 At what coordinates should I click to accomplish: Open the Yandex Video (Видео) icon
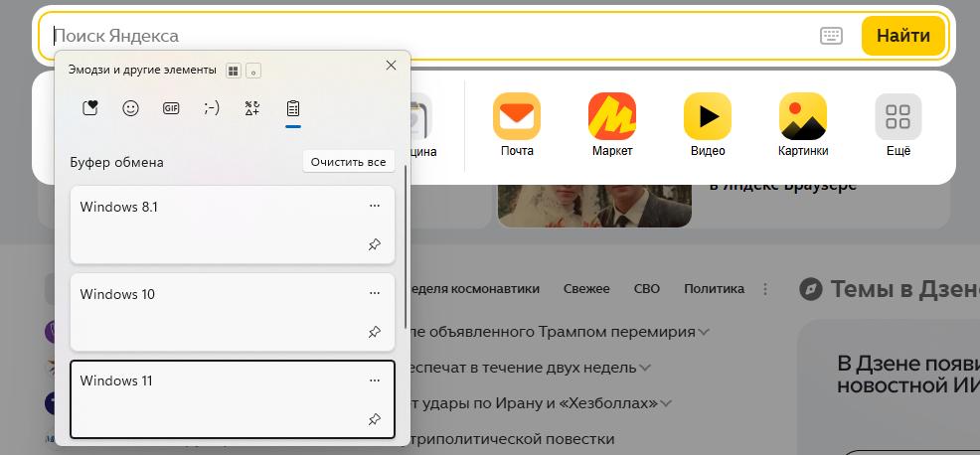708,117
